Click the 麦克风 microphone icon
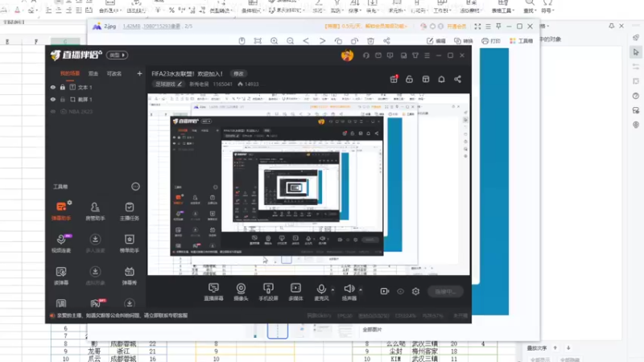The width and height of the screenshot is (644, 362). click(321, 290)
